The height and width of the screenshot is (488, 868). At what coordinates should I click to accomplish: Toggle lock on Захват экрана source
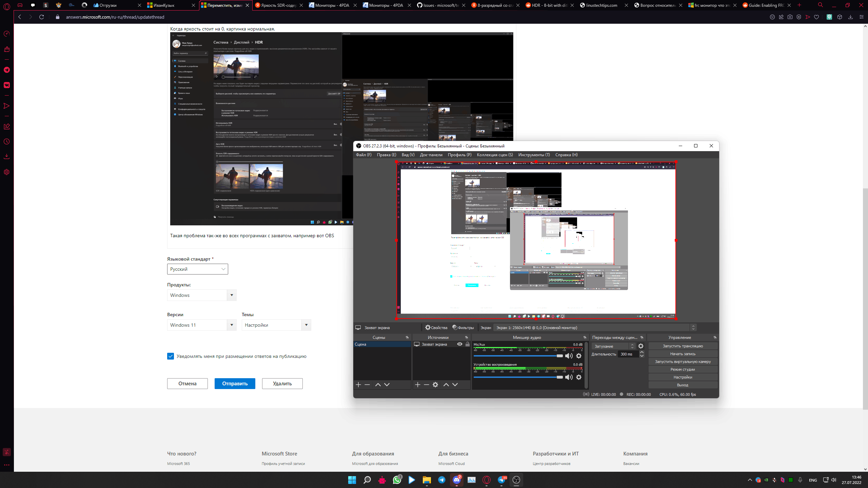(468, 344)
